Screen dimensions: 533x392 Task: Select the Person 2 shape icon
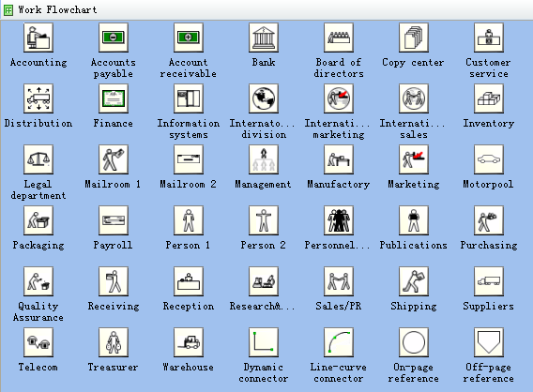click(x=264, y=220)
